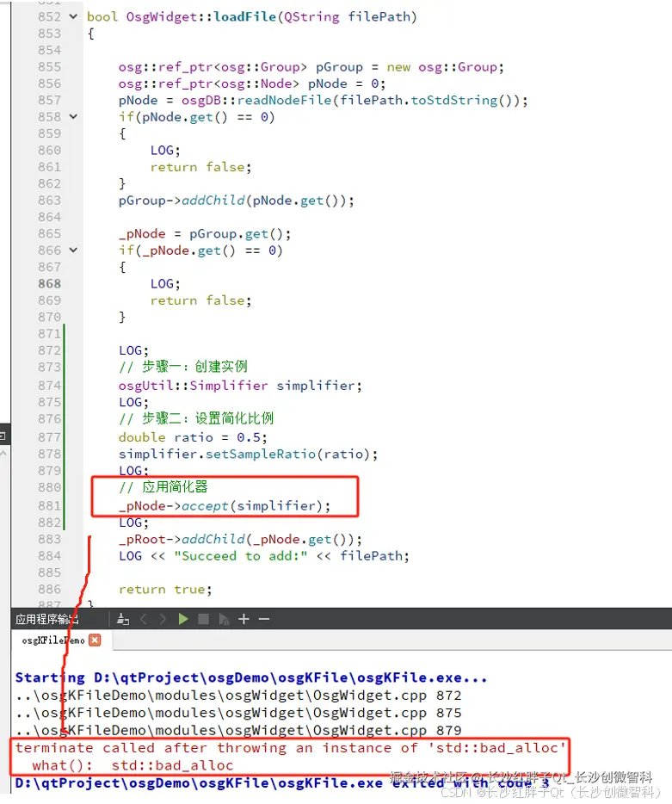Re-run the program with green play button
The image size is (672, 804).
(183, 620)
